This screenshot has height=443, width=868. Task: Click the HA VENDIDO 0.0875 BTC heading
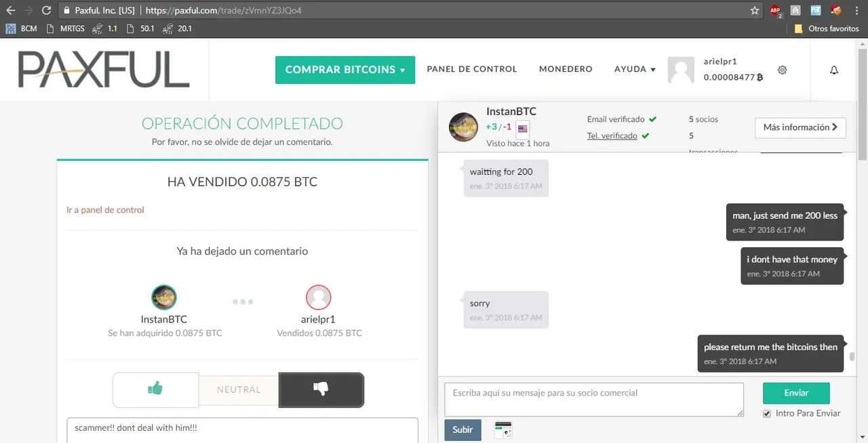(x=242, y=182)
